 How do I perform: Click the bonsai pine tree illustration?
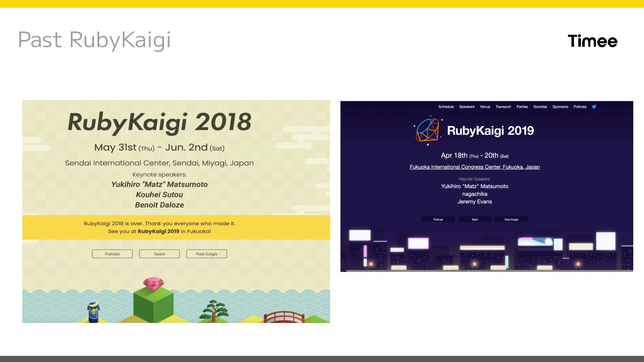(214, 311)
